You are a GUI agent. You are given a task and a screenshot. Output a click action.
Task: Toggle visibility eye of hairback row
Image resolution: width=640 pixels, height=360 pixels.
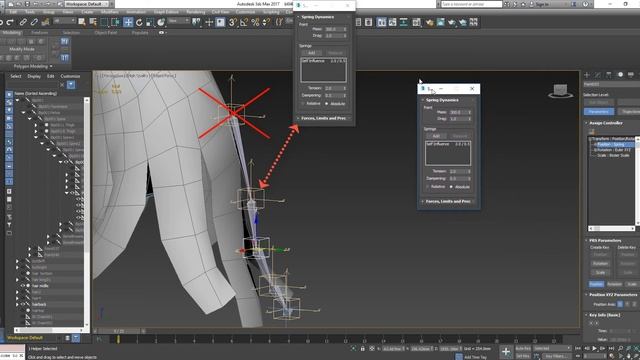tap(23, 304)
